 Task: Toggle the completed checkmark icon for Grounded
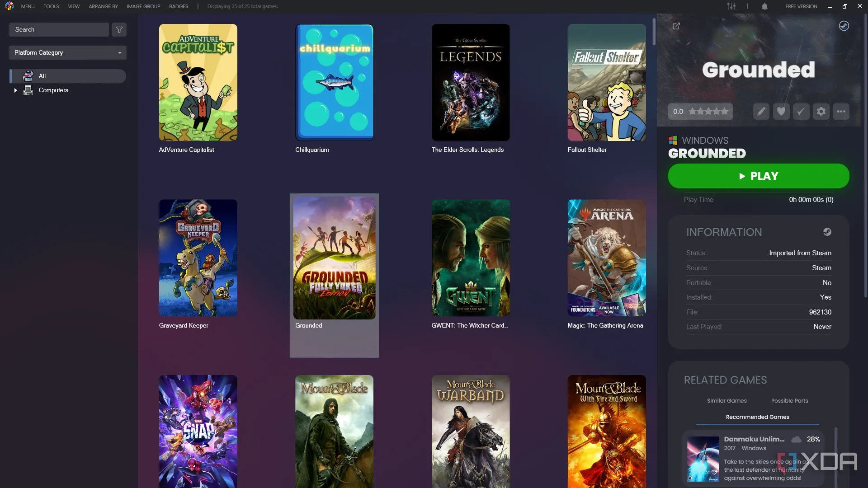801,112
